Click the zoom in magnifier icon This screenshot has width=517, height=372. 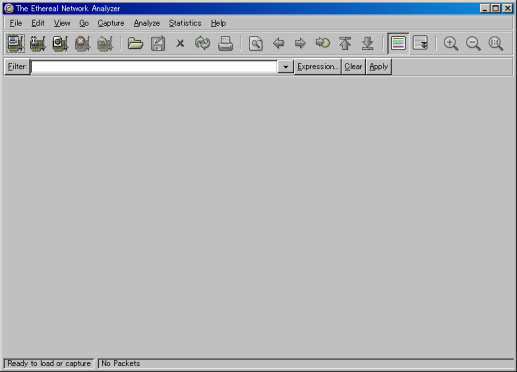pyautogui.click(x=451, y=43)
